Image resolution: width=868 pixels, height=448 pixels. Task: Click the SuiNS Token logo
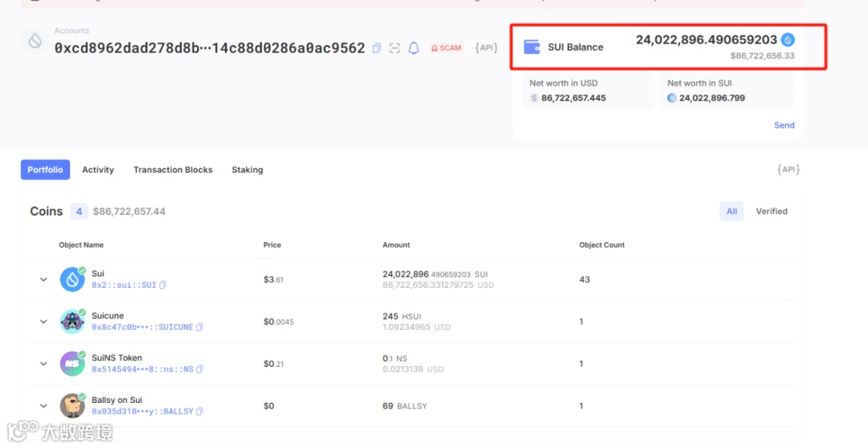72,364
